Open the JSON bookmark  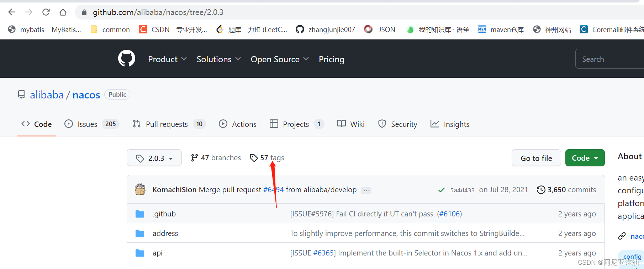click(380, 29)
